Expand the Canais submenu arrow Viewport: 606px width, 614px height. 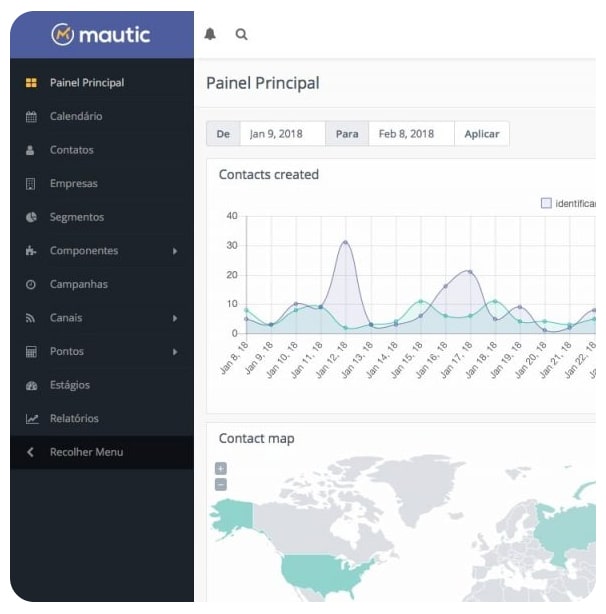coord(175,318)
